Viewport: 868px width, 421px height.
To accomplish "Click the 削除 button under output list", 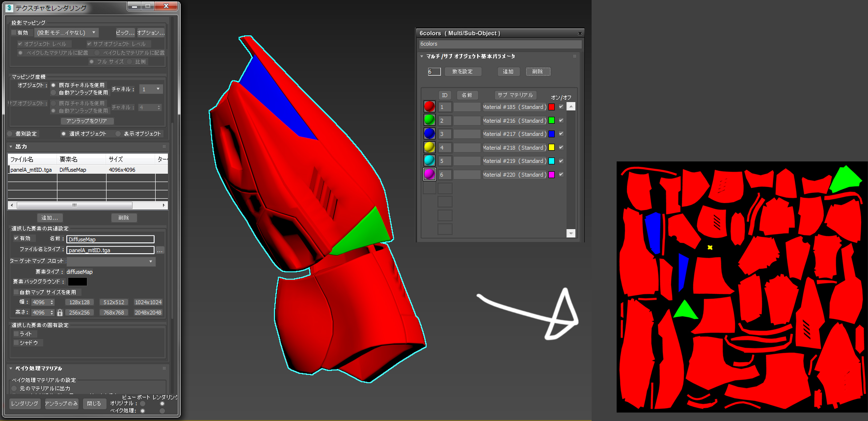I will pyautogui.click(x=124, y=218).
